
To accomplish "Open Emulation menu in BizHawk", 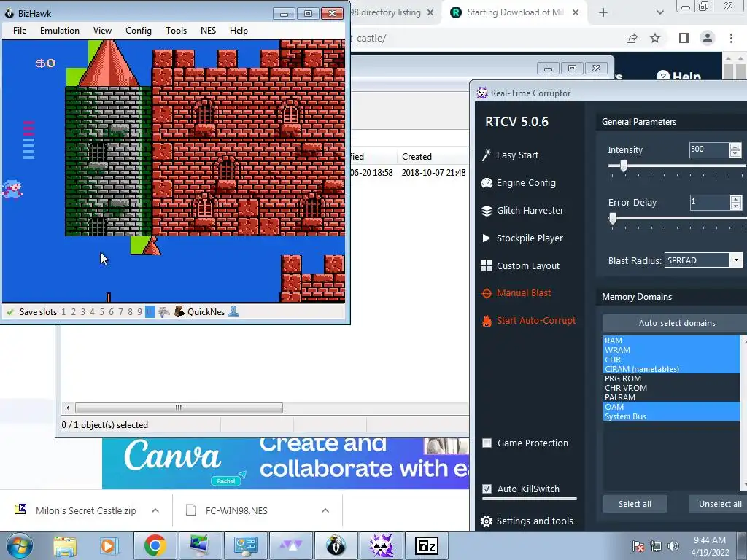I will (x=60, y=31).
